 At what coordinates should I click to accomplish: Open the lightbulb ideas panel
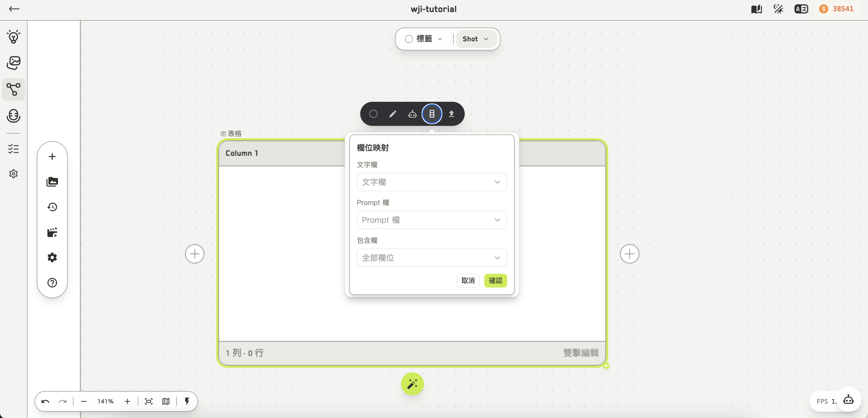click(13, 37)
